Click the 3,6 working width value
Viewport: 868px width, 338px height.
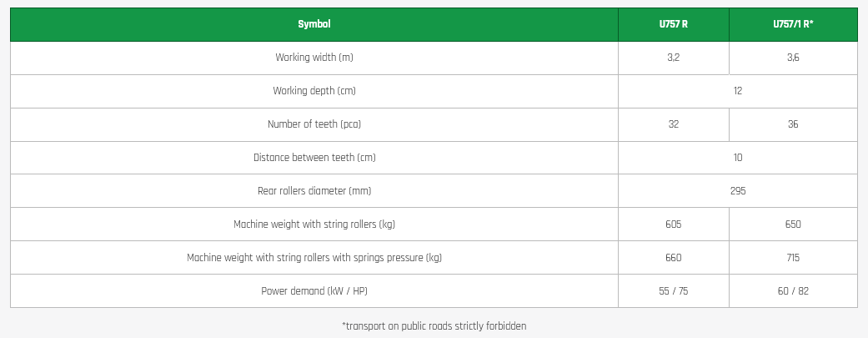point(793,58)
